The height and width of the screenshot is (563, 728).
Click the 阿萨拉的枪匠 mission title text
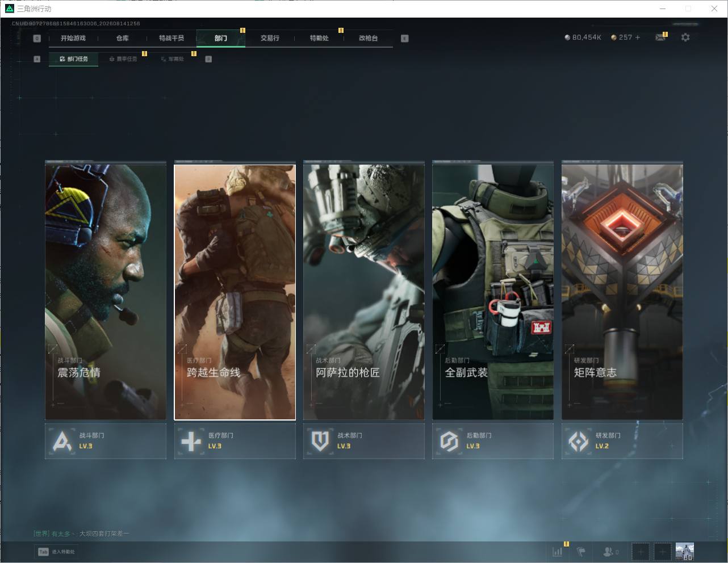click(348, 372)
